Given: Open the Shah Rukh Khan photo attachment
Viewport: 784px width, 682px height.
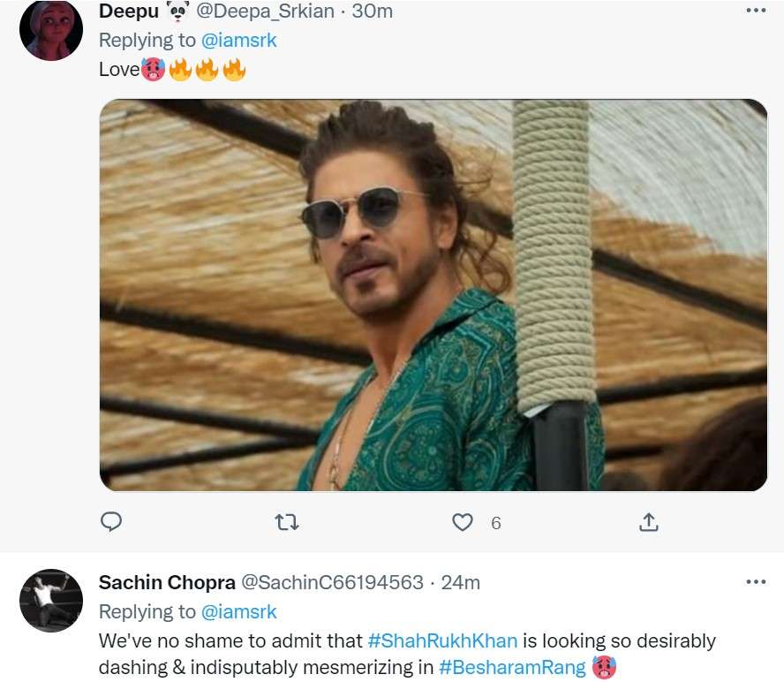Looking at the screenshot, I should (x=433, y=295).
